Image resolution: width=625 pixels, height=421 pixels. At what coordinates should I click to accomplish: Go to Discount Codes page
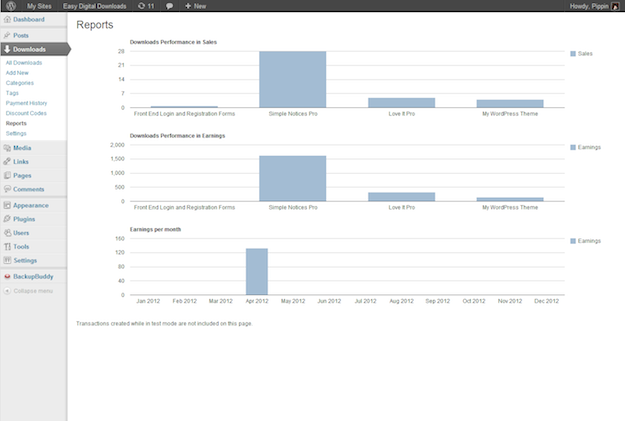[26, 113]
